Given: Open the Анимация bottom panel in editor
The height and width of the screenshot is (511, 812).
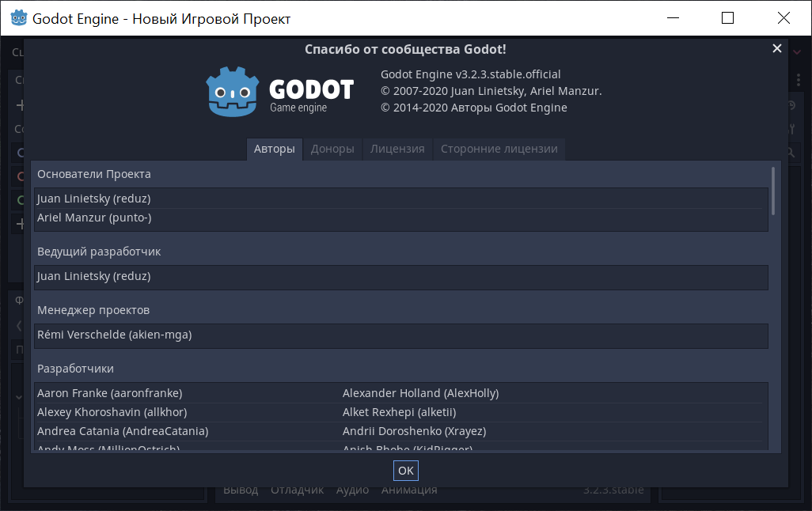Looking at the screenshot, I should point(409,490).
